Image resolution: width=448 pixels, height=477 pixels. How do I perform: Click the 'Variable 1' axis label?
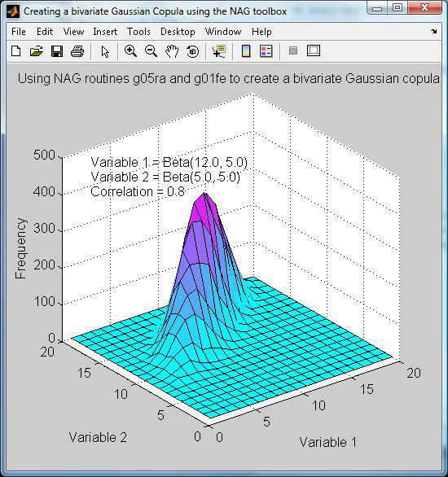(327, 442)
